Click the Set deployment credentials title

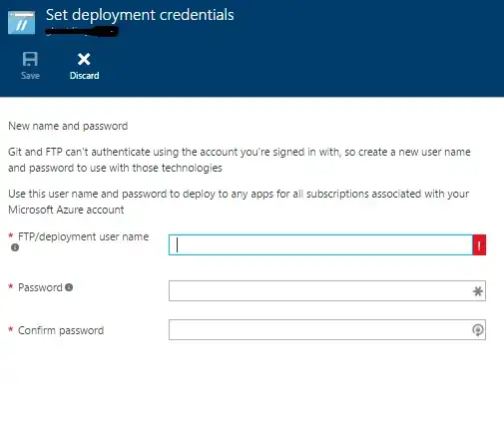point(140,15)
